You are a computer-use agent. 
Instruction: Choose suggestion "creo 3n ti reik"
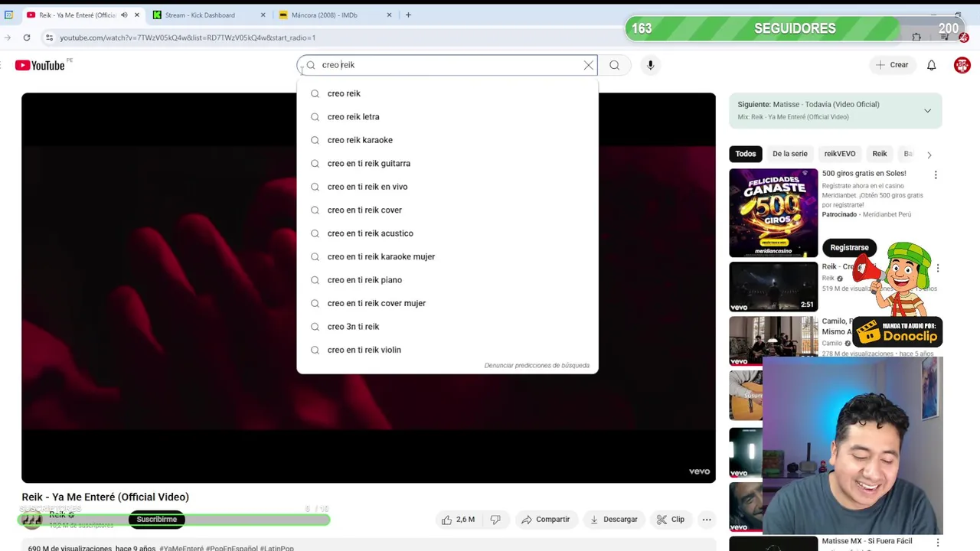[447, 327]
